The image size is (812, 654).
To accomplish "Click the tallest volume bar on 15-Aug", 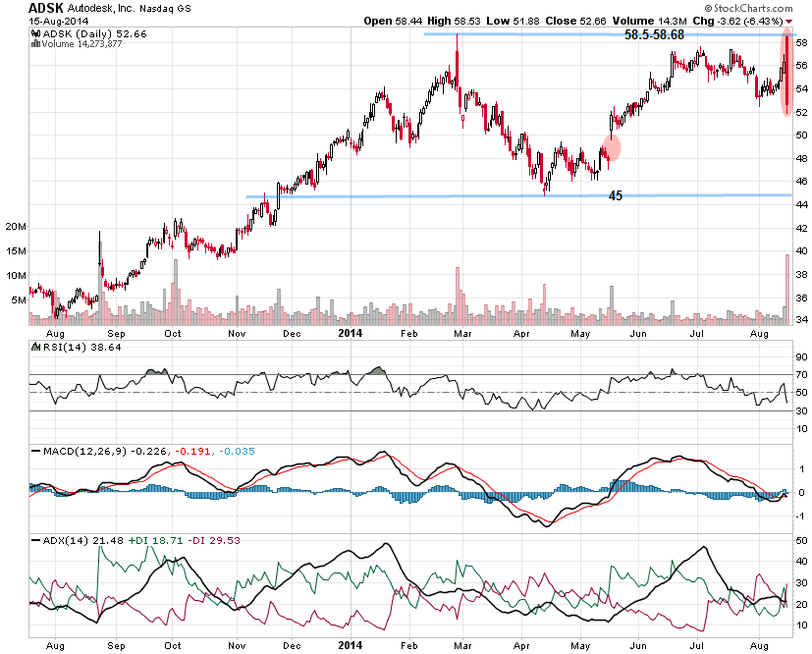I will pyautogui.click(x=787, y=290).
